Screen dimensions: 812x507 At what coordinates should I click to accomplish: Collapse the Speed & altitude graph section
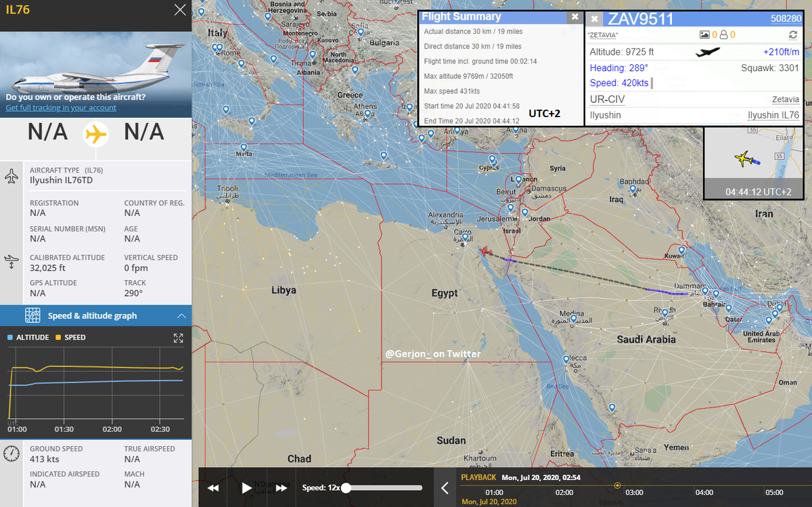(181, 315)
